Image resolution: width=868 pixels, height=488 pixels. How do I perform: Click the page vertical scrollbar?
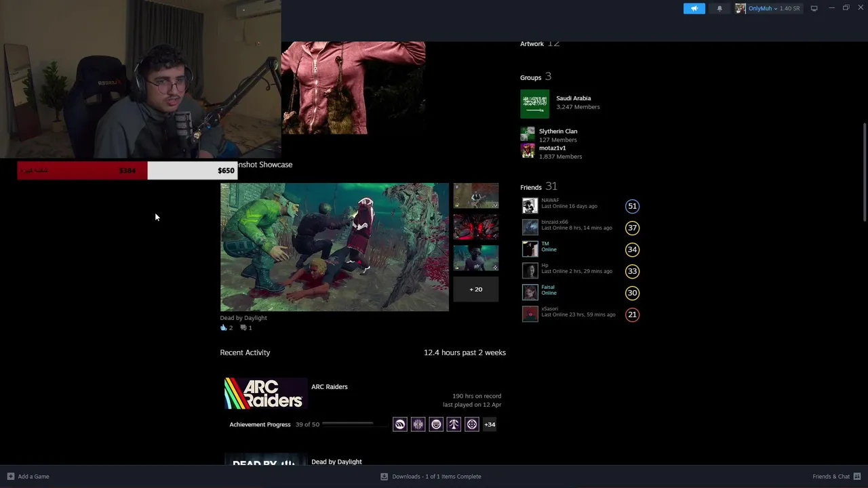point(864,171)
